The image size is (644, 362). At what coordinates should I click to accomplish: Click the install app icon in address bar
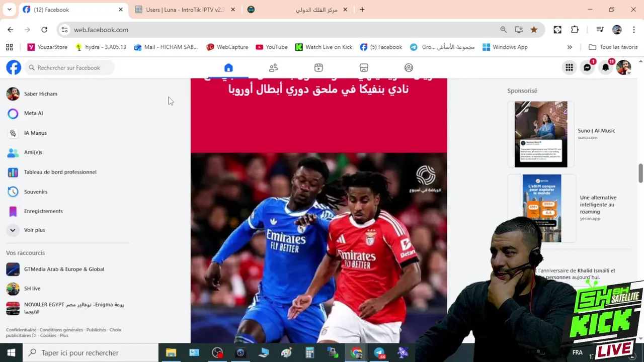519,30
